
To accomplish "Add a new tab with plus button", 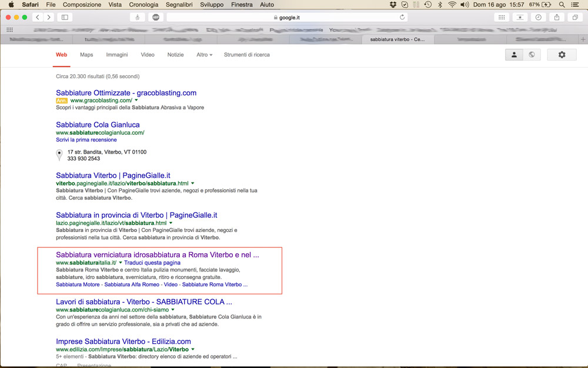I will pos(583,39).
